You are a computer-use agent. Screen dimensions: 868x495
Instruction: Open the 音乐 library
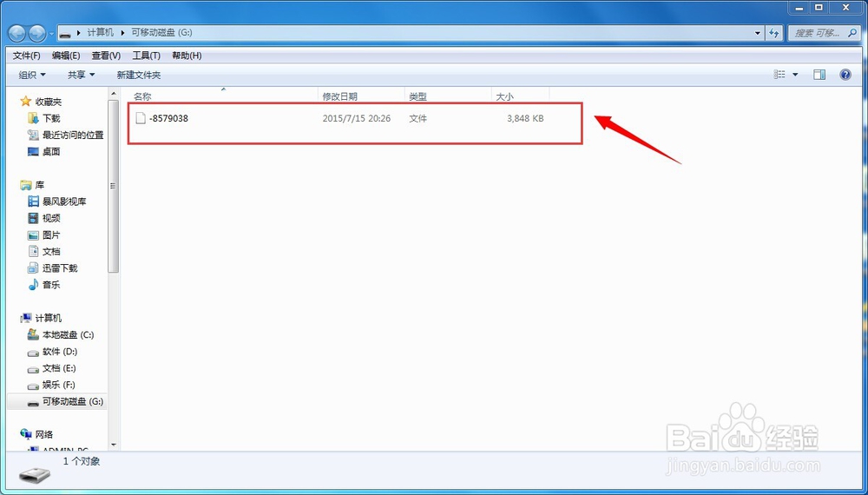click(51, 285)
